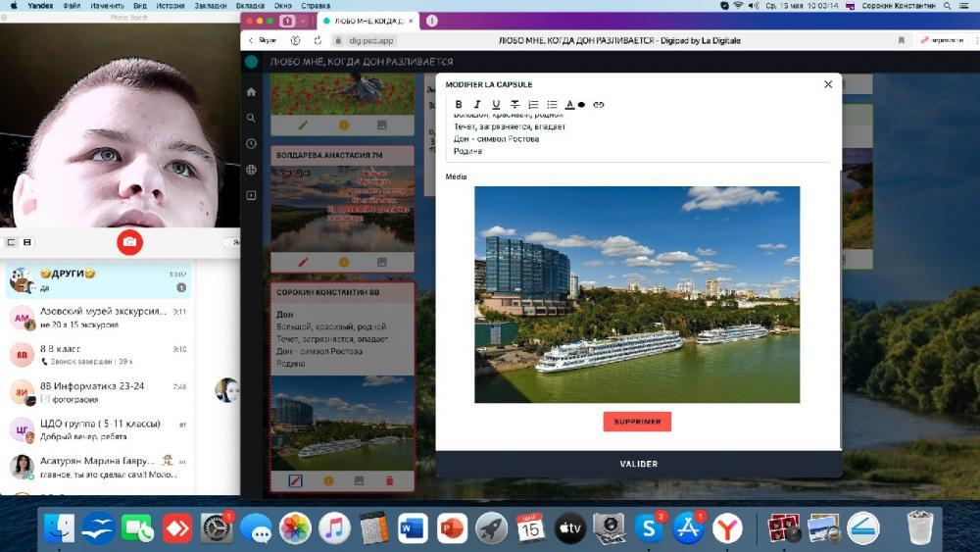Screen dimensions: 980x552
Task: Open the Digipad search sidebar icon
Action: [251, 118]
